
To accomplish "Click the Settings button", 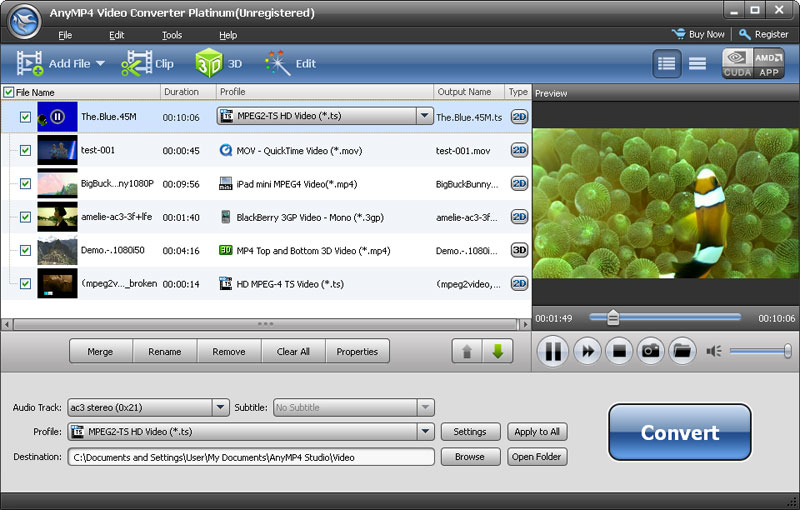I will 470,431.
